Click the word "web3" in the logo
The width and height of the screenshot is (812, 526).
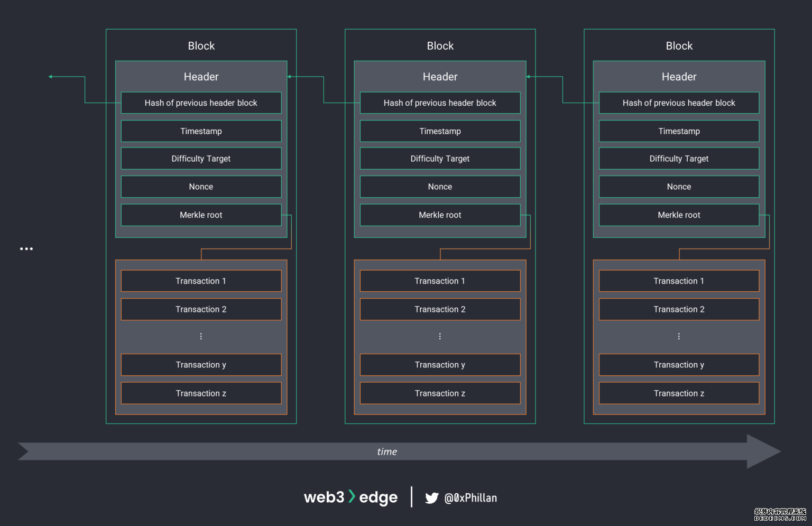click(x=324, y=497)
